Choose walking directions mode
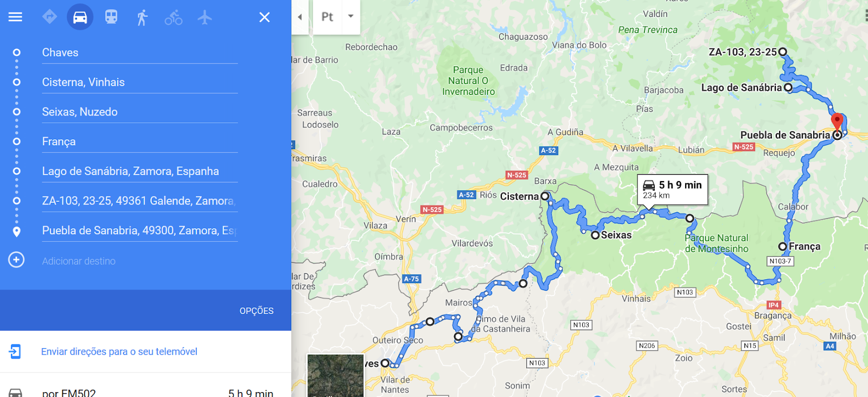This screenshot has height=397, width=868. (x=142, y=17)
